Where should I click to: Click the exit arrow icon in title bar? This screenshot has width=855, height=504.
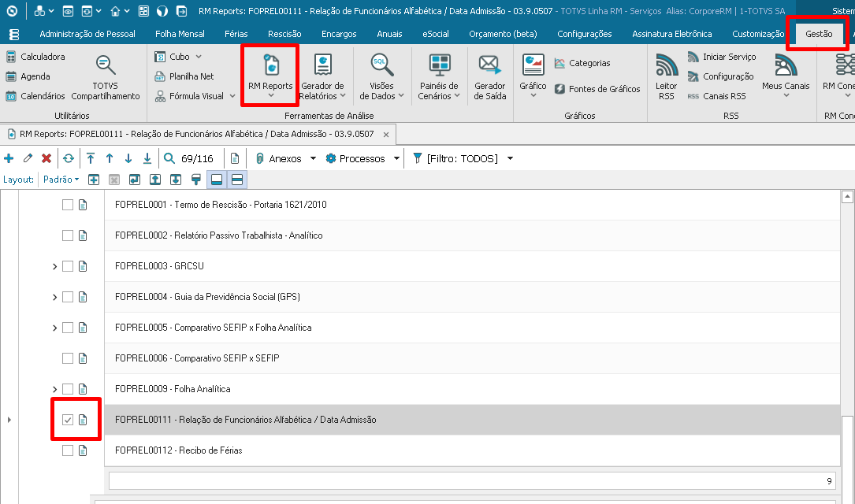(x=182, y=11)
